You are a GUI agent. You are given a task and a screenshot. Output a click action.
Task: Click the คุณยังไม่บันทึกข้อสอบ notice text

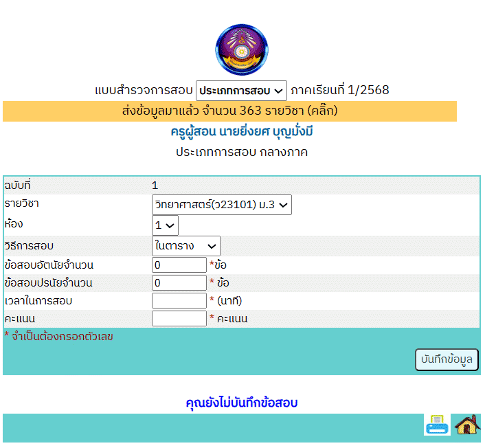[x=242, y=403]
